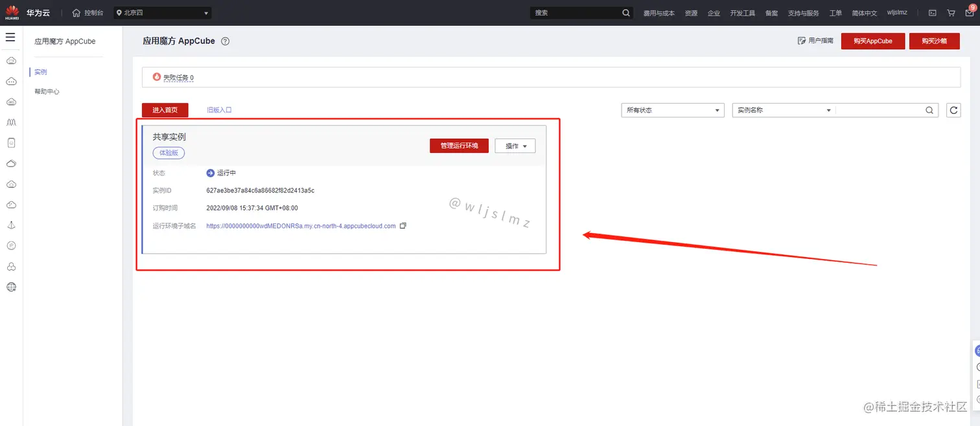This screenshot has width=980, height=426.
Task: Click the three-circles cluster sidebar icon
Action: [x=11, y=267]
